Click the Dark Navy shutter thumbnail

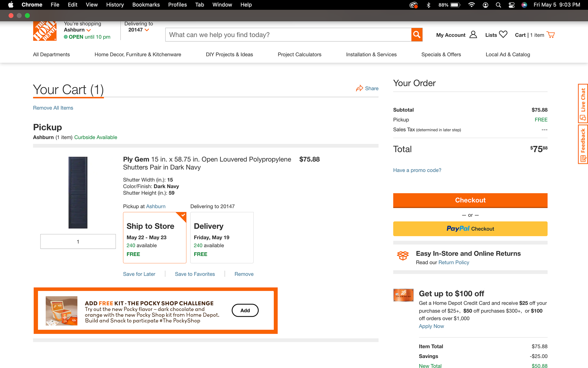pos(78,193)
